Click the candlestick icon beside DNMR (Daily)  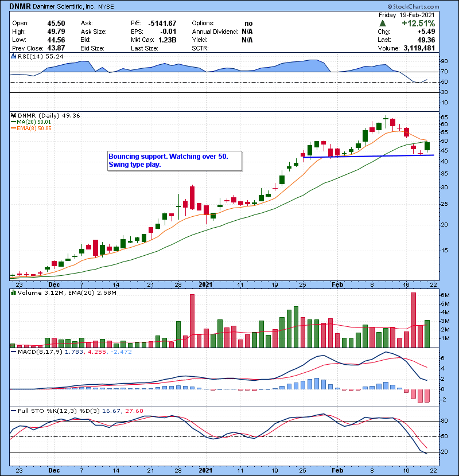pyautogui.click(x=13, y=116)
